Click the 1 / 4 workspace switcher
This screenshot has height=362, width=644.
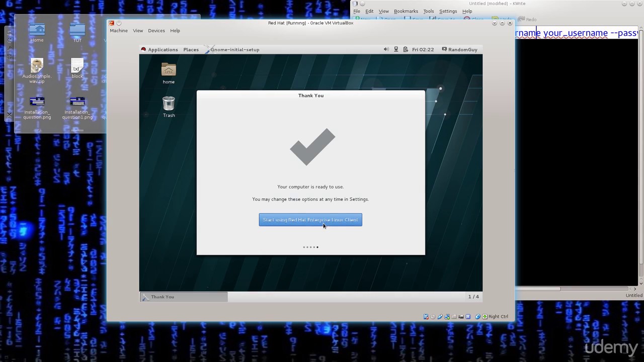473,297
